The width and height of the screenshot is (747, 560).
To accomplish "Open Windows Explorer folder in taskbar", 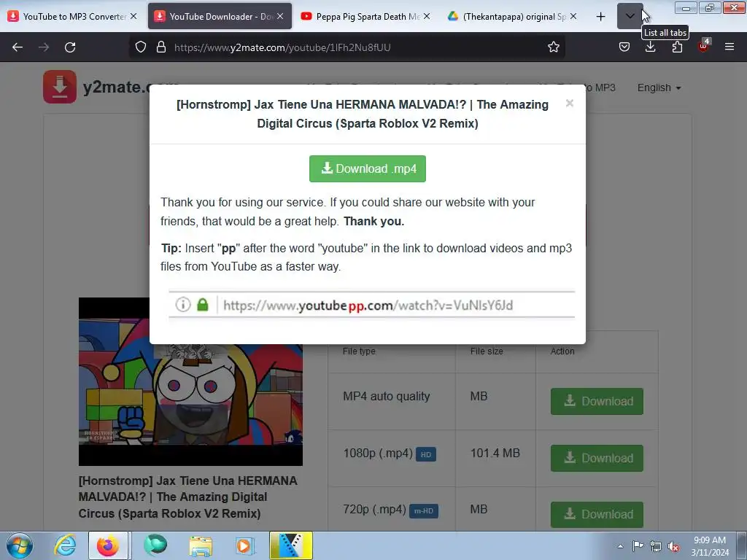I will 201,545.
